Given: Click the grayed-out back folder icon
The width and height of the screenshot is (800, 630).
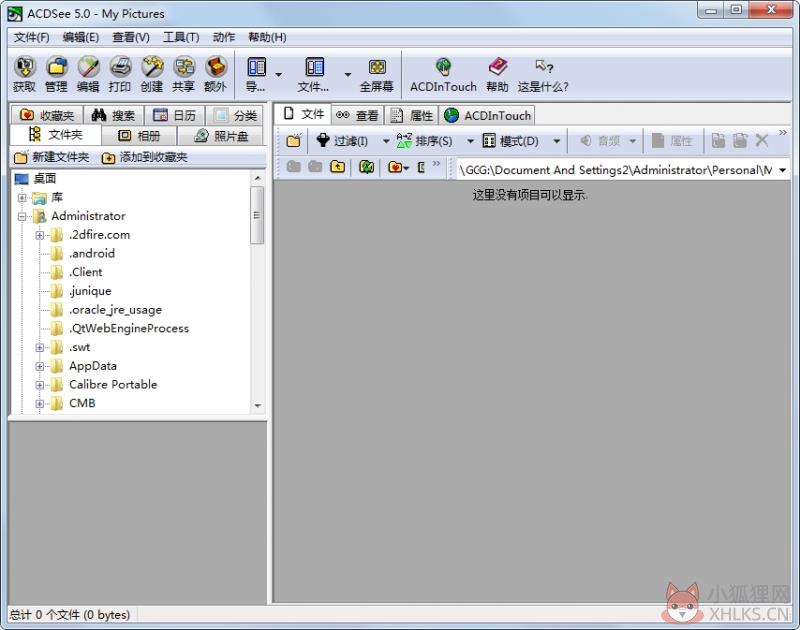Looking at the screenshot, I should point(293,166).
